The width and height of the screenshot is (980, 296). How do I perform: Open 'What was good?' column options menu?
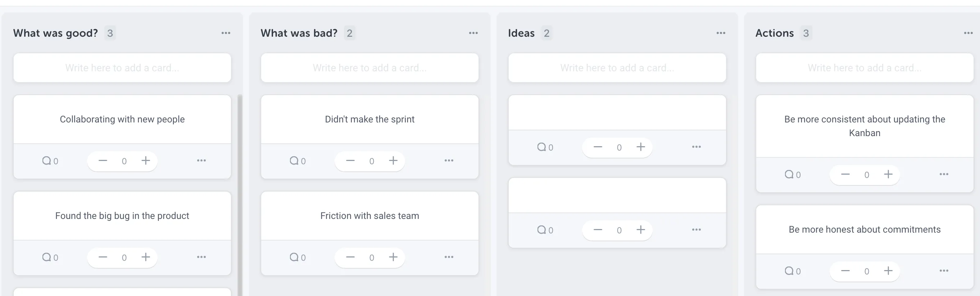(226, 33)
